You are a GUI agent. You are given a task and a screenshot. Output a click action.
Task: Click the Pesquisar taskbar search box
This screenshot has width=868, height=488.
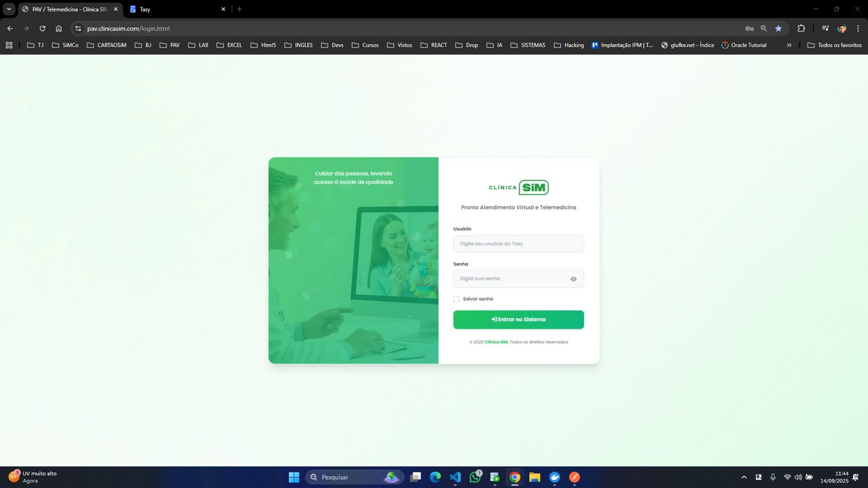[x=355, y=477]
